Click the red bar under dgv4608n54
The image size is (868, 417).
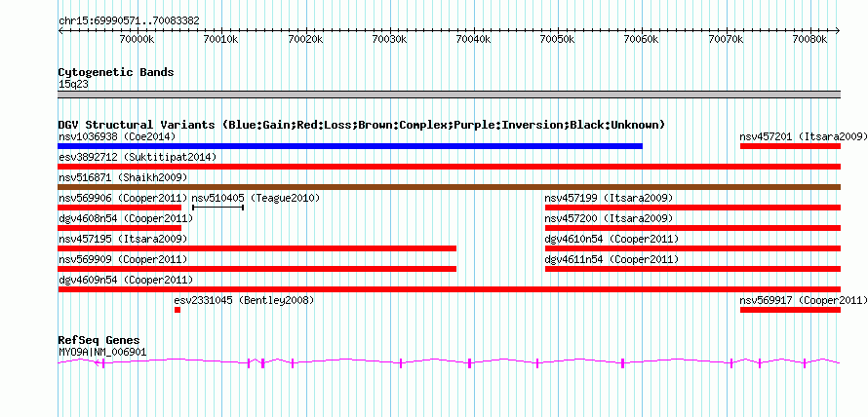coord(120,228)
